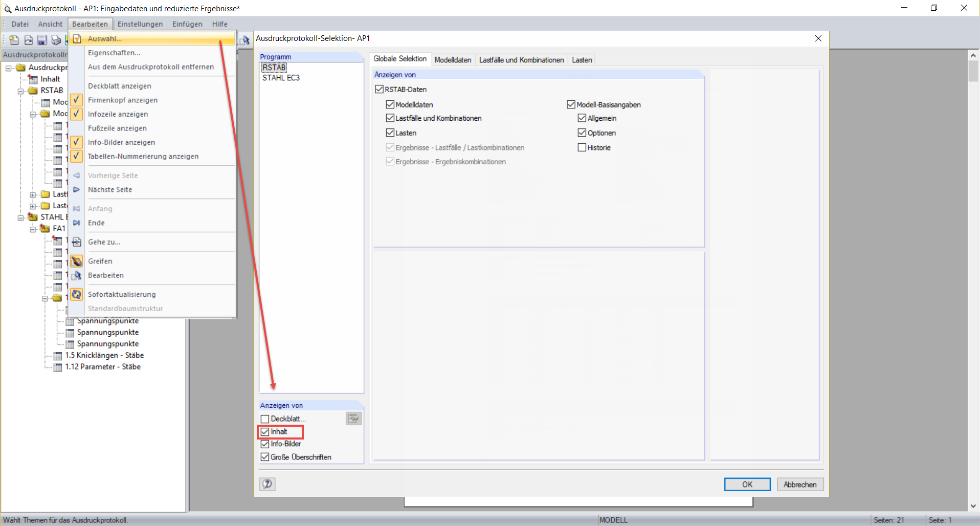Switch to the Lasten tab

582,60
